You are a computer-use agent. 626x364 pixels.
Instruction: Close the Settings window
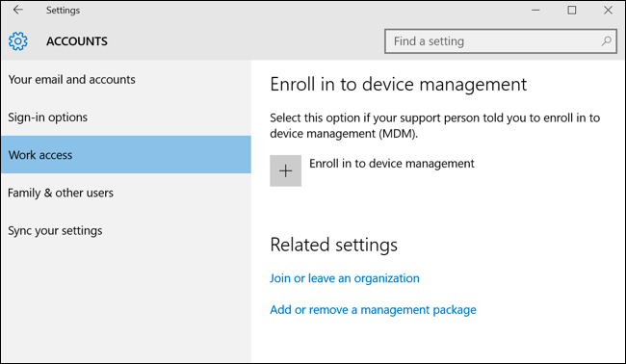pos(608,10)
